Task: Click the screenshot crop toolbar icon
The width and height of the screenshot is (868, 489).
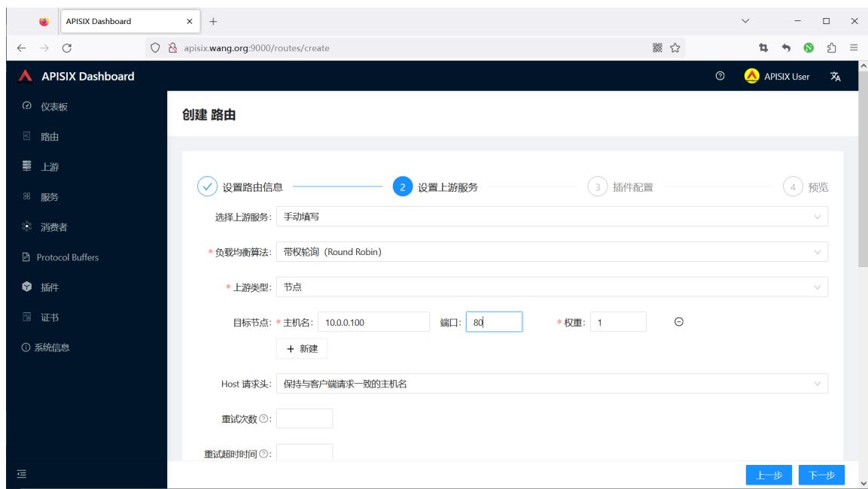Action: (x=763, y=47)
